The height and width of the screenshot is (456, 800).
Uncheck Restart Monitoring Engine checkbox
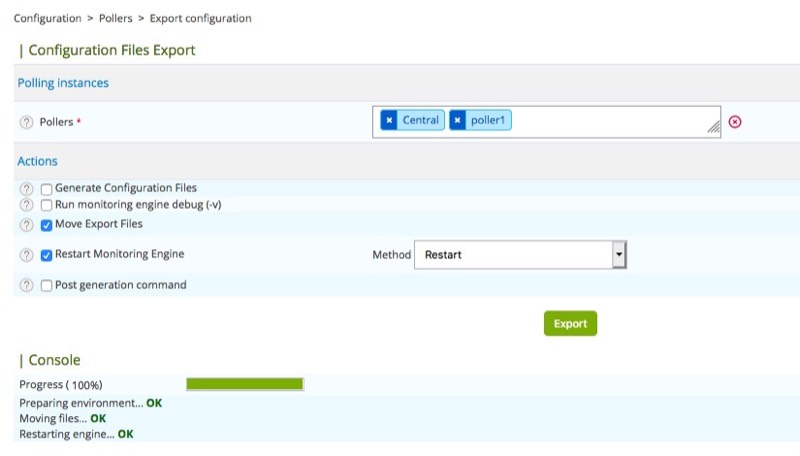click(x=47, y=255)
